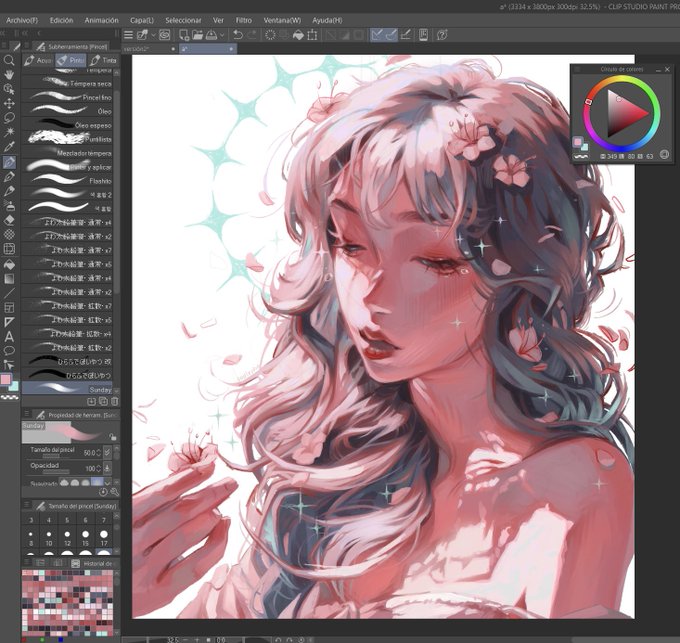Open the Brush Size panel menu
Screen dimensions: 680x643
pos(27,506)
